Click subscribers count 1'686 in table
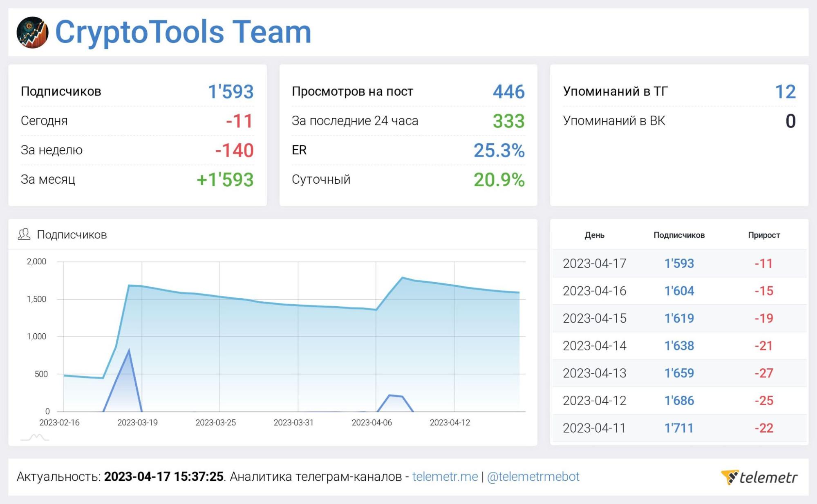 679,400
